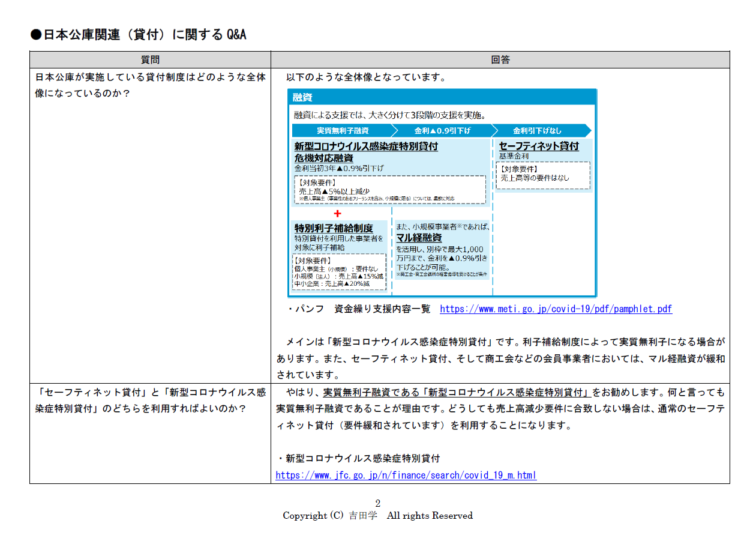Click the 日本公庫関連 Q&A page title
The image size is (756, 538).
click(x=139, y=35)
